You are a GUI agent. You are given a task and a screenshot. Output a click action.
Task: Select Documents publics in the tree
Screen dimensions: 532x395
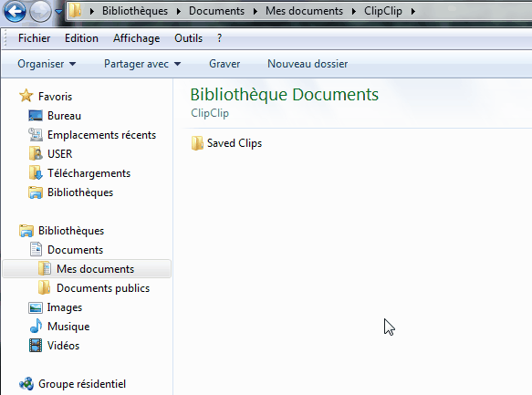coord(103,288)
